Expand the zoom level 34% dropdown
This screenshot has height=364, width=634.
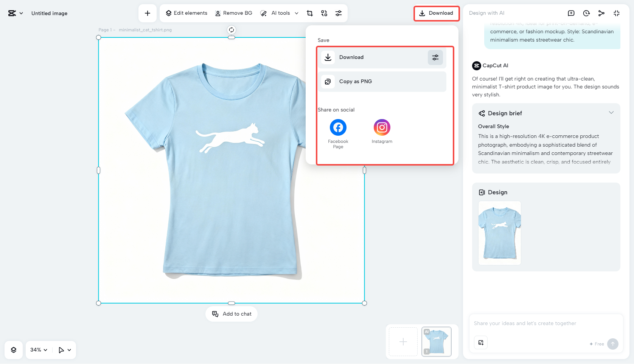[38, 350]
